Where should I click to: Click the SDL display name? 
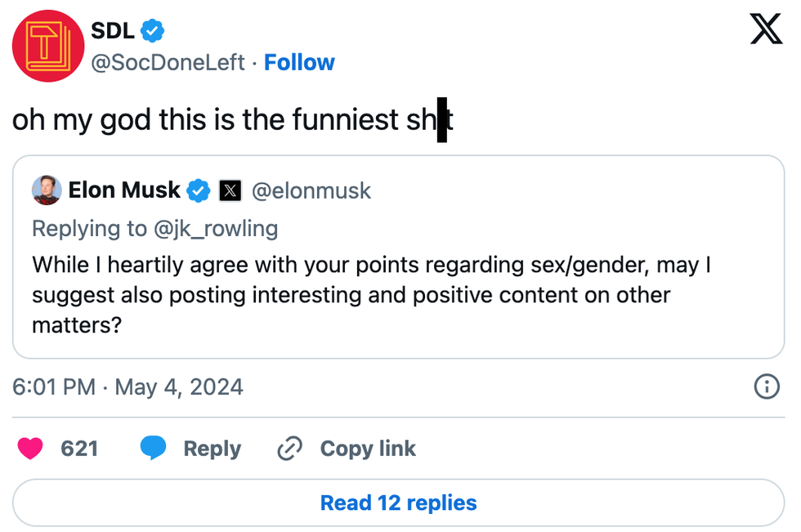(113, 31)
